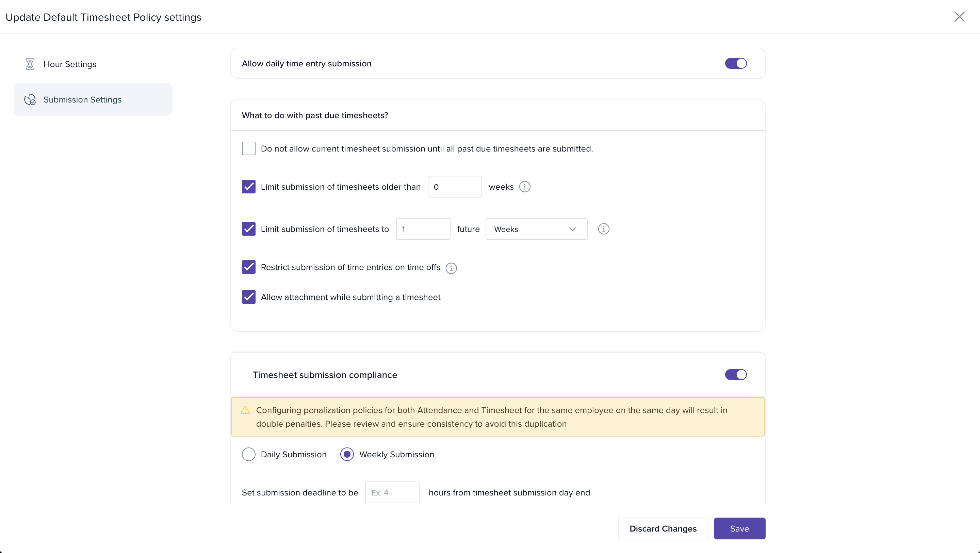Toggle off daily time entry submission

(735, 64)
